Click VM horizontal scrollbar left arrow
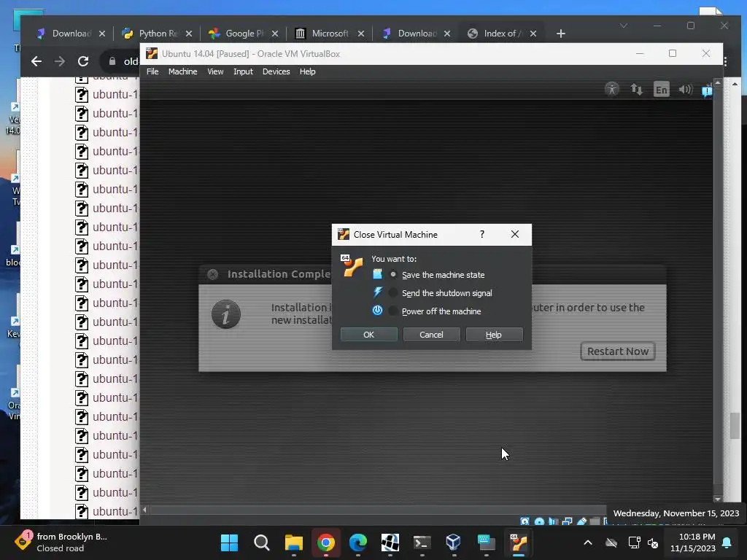 (x=144, y=510)
